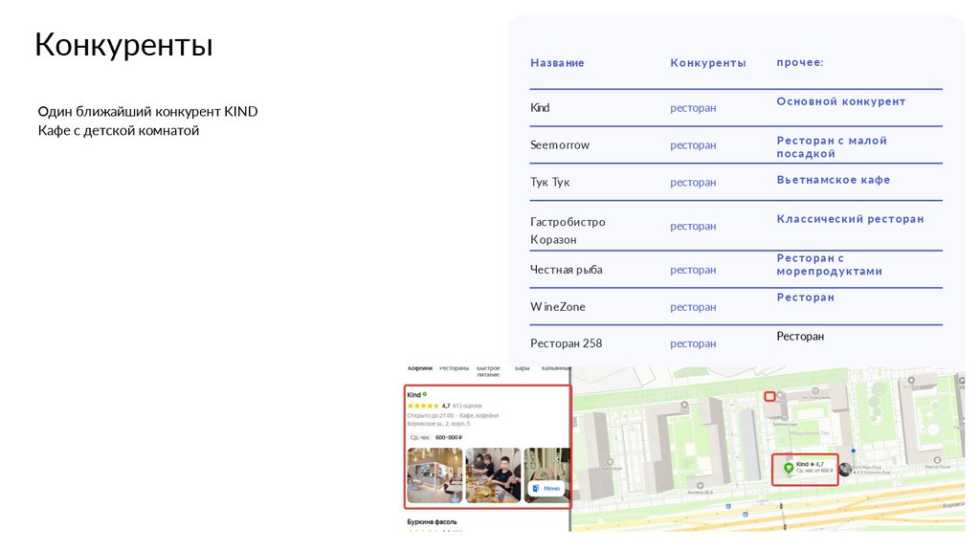Click the Seemorrow table cell

coord(560,145)
